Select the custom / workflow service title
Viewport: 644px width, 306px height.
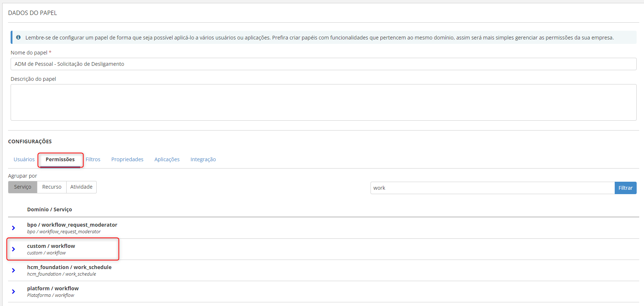51,246
